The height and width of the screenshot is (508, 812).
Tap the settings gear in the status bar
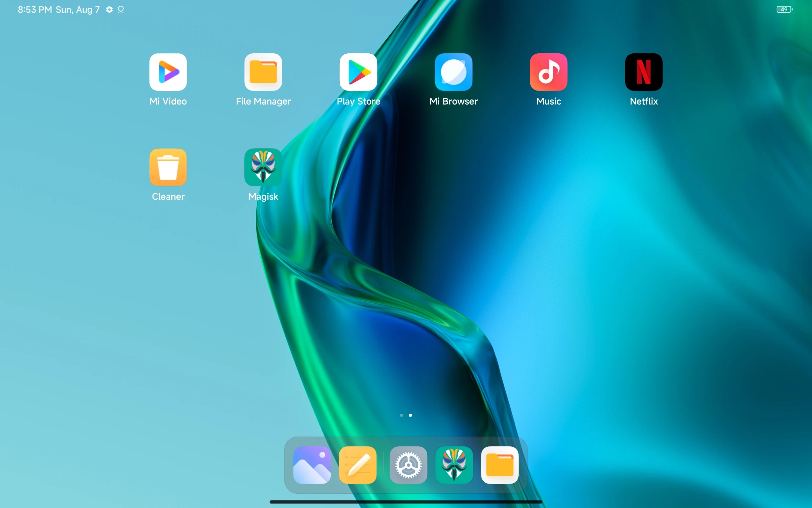coord(109,10)
